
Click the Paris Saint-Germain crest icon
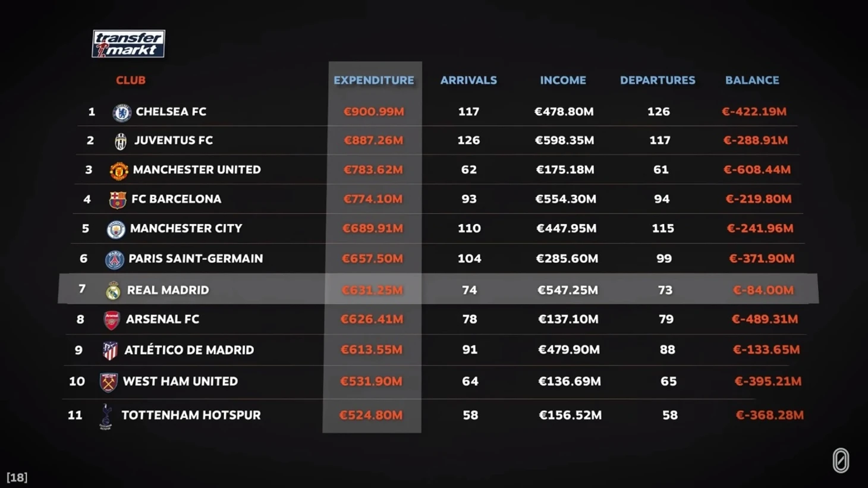(114, 259)
